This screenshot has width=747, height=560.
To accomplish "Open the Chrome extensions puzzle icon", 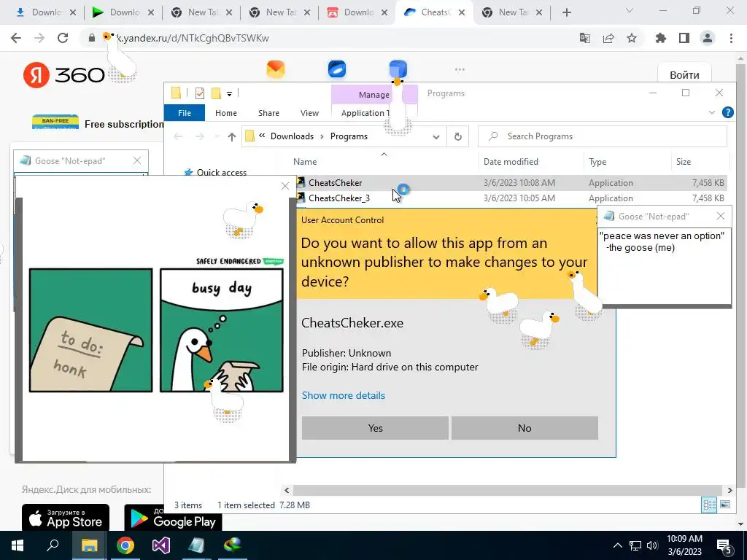I will (x=660, y=38).
